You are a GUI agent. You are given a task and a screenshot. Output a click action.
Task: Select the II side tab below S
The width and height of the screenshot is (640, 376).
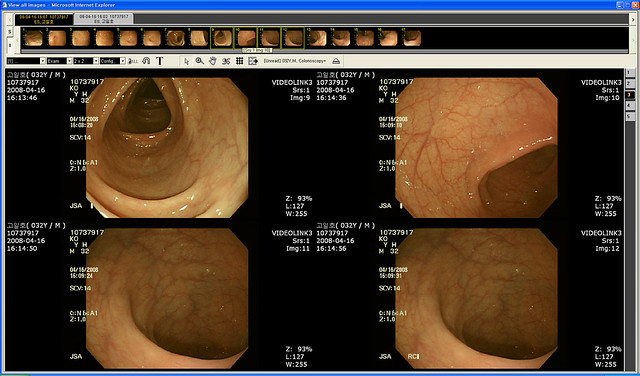click(10, 45)
